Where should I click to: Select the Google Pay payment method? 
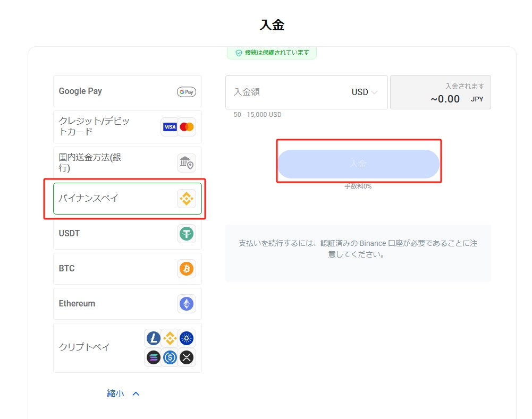coord(117,91)
